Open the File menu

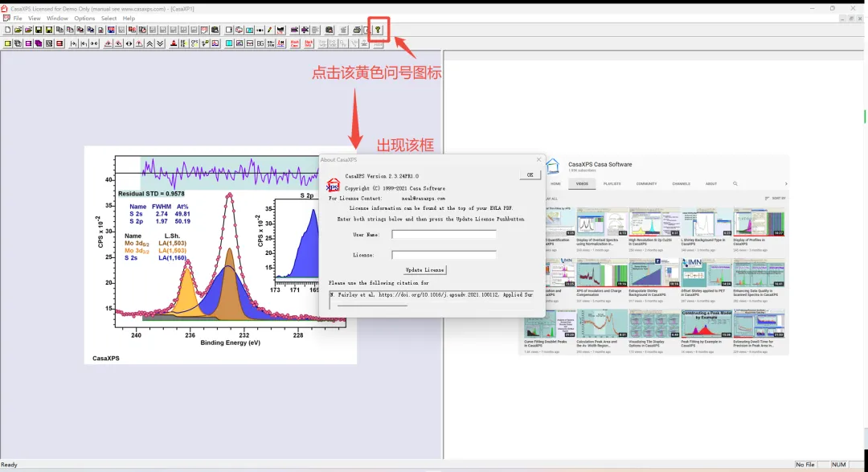point(18,18)
